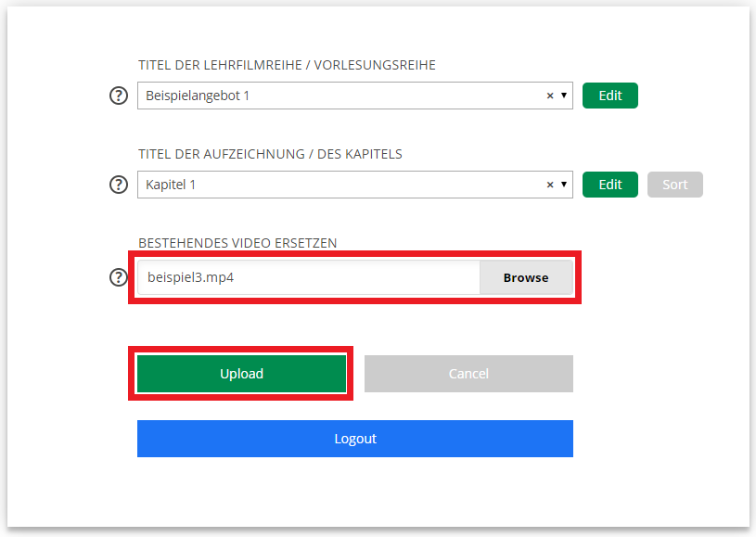Image resolution: width=756 pixels, height=537 pixels.
Task: Cancel the video upload
Action: pos(468,374)
